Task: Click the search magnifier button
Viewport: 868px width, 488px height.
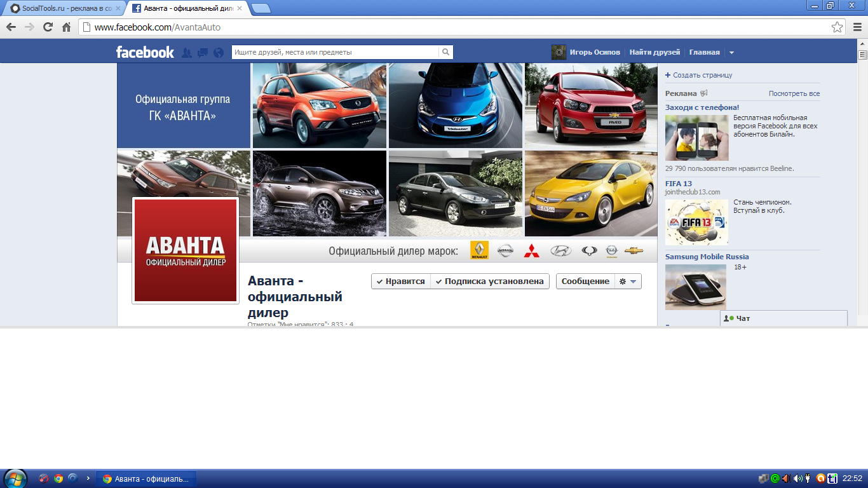Action: click(x=446, y=52)
